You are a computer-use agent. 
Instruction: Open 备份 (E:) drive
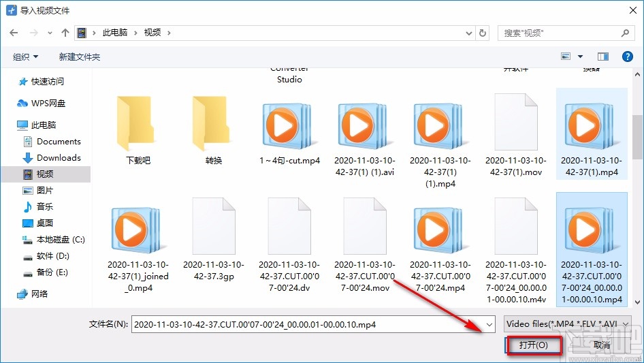pos(46,272)
